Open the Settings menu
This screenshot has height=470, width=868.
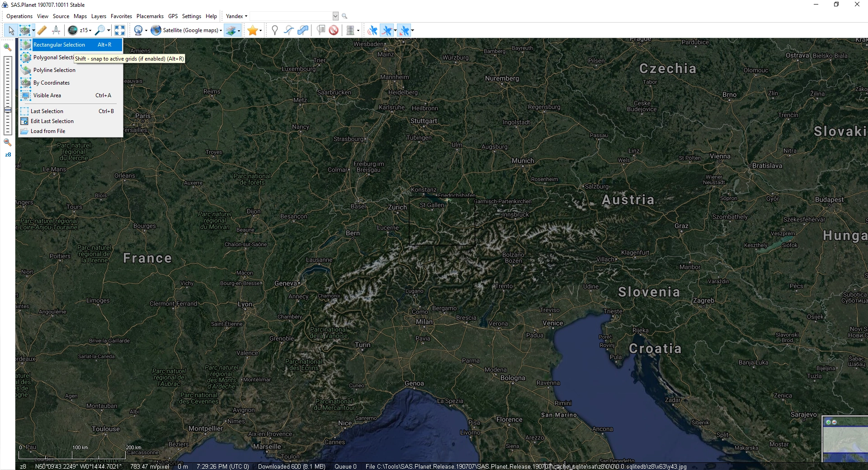click(192, 16)
